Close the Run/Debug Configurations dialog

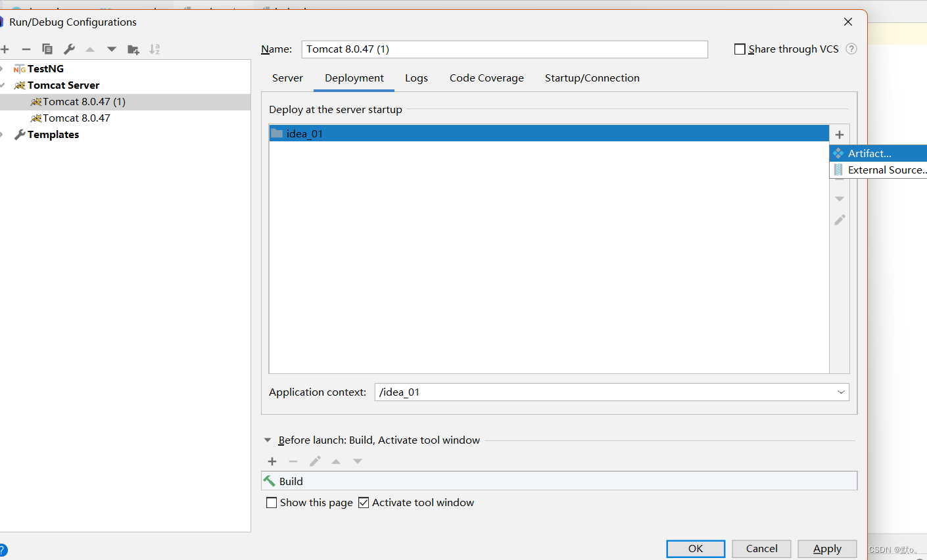(848, 22)
